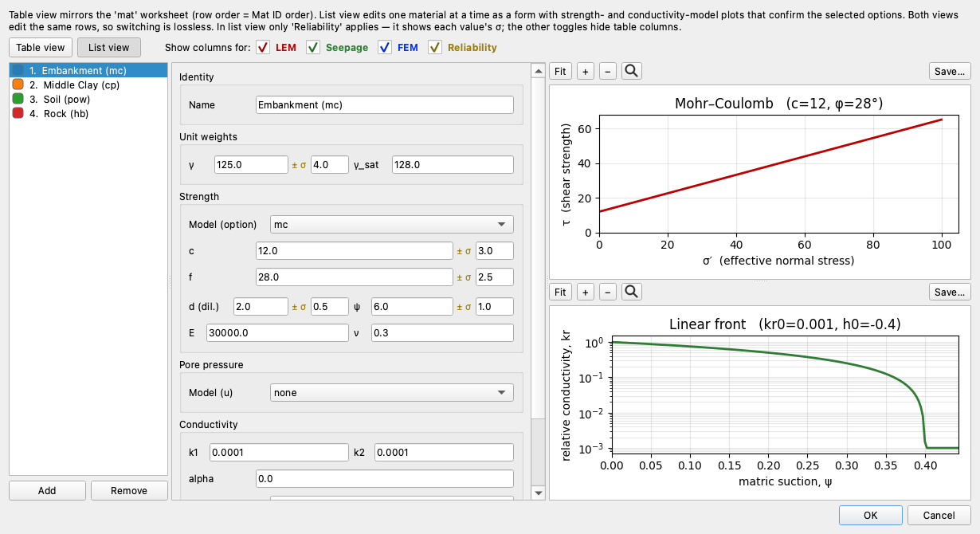The image size is (980, 534).
Task: Click the ψ field 6.0
Action: [x=412, y=306]
